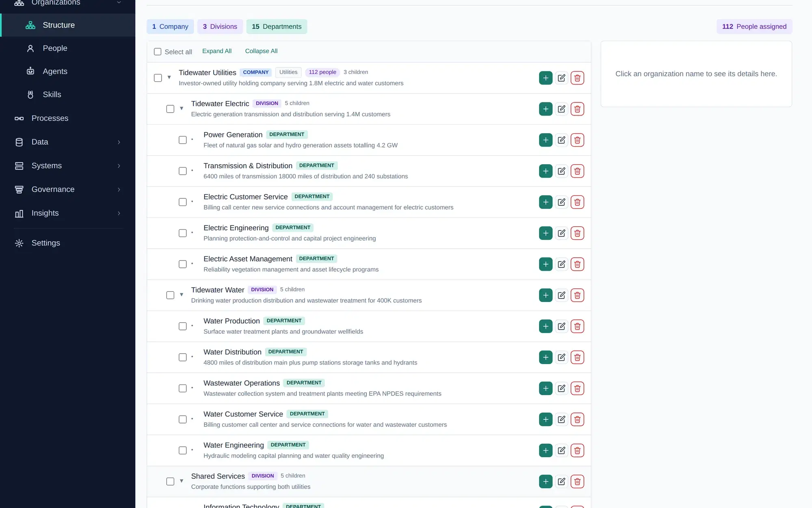Check the Select all checkbox

(x=158, y=52)
